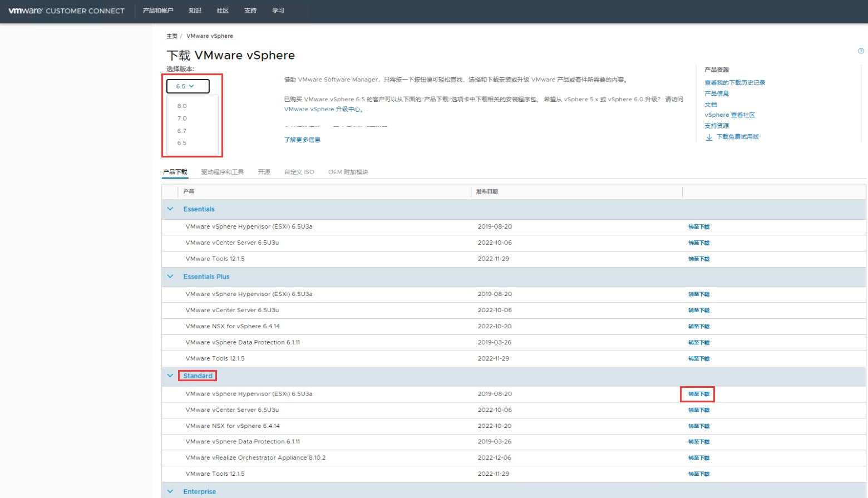Open the 社区 menu
Screen dimensions: 868x498
coord(223,11)
